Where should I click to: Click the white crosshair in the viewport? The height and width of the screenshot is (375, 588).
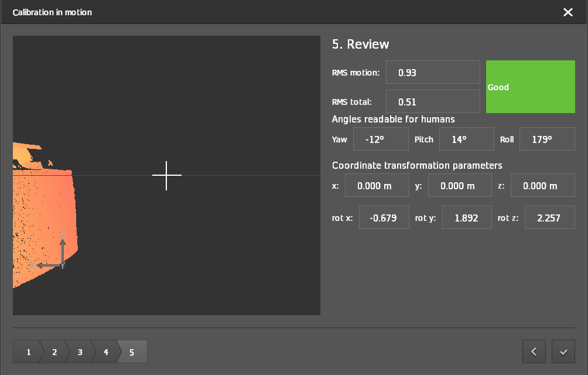coord(167,175)
